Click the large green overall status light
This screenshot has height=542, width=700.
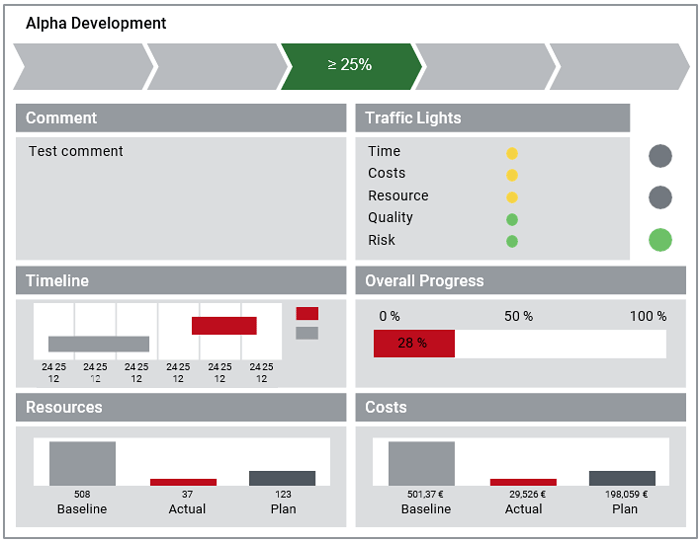(x=660, y=240)
